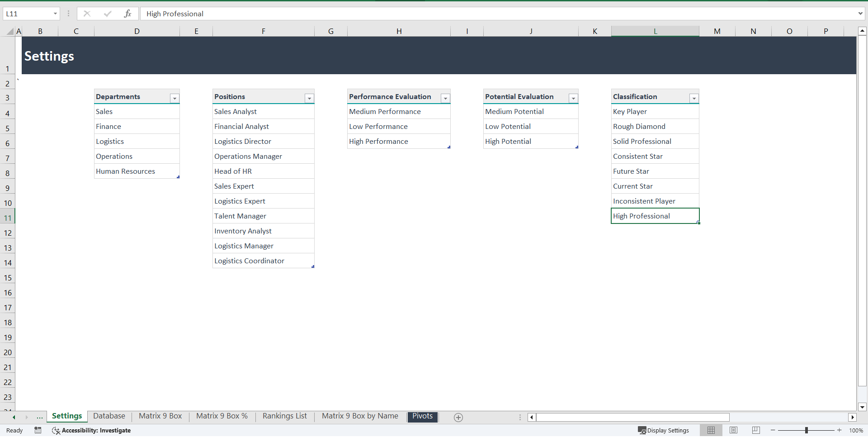This screenshot has height=437, width=868.
Task: Open the Departments filter dropdown
Action: [175, 98]
